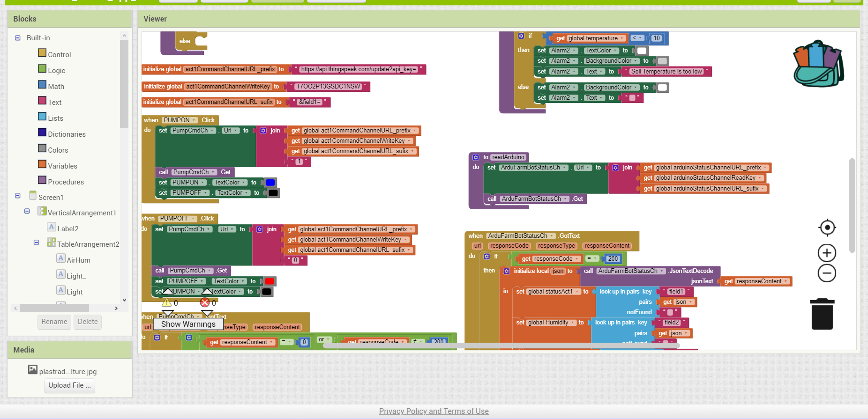Click the Show Warnings toggle
This screenshot has width=868, height=419.
188,324
